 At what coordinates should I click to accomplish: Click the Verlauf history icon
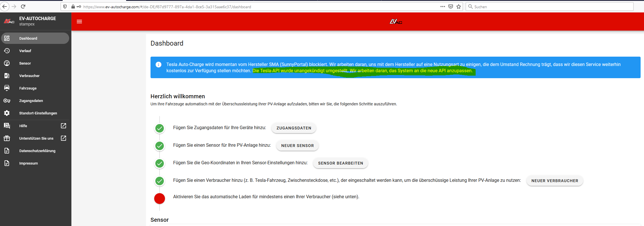click(x=7, y=51)
